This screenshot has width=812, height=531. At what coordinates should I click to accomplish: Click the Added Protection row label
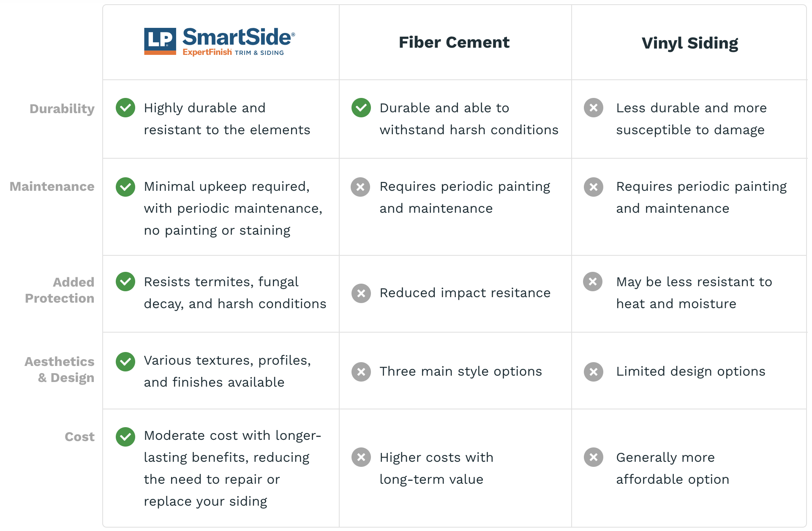pos(60,290)
